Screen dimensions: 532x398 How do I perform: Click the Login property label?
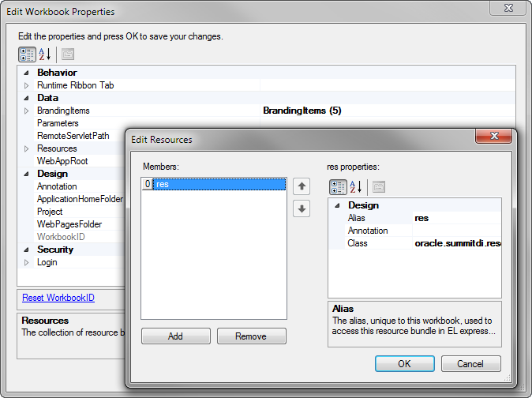47,262
